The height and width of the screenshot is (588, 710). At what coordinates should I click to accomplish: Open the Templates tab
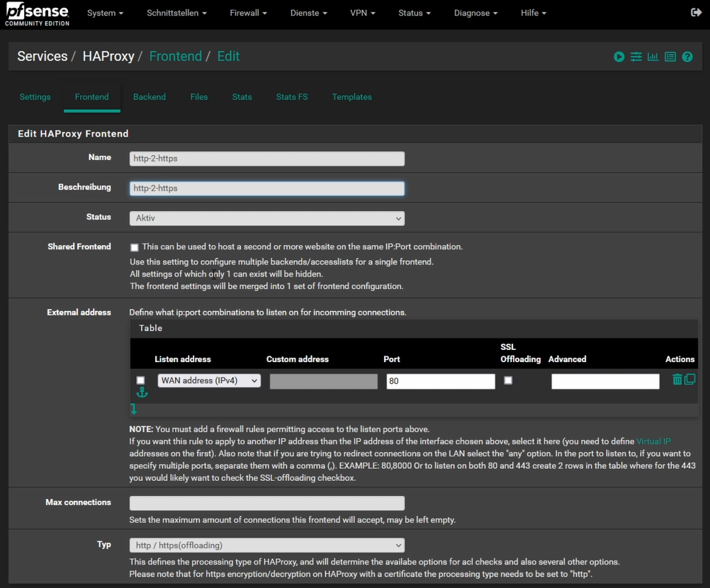tap(352, 97)
